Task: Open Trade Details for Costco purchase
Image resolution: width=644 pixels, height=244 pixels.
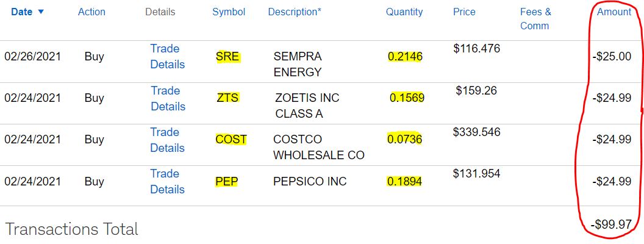Action: (x=167, y=140)
